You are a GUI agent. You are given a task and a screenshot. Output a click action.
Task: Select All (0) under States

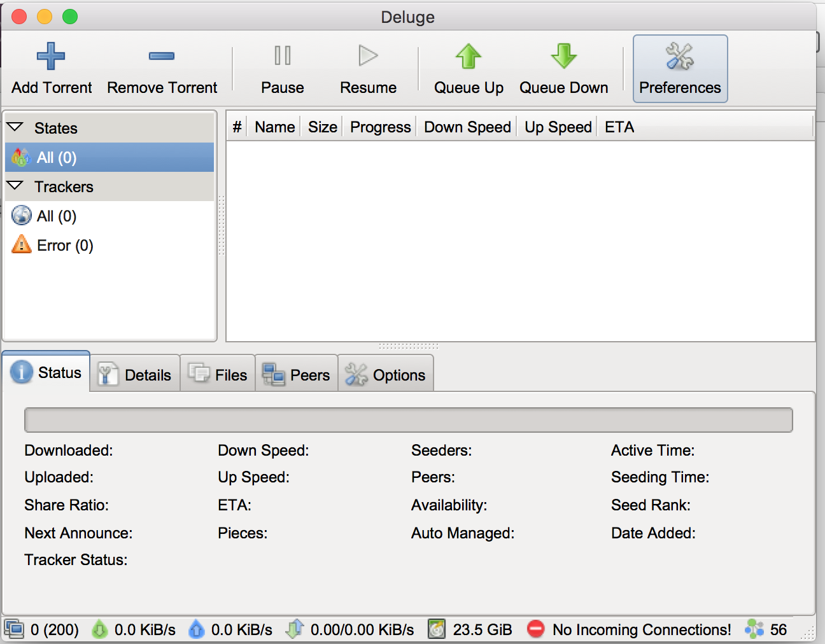[57, 157]
